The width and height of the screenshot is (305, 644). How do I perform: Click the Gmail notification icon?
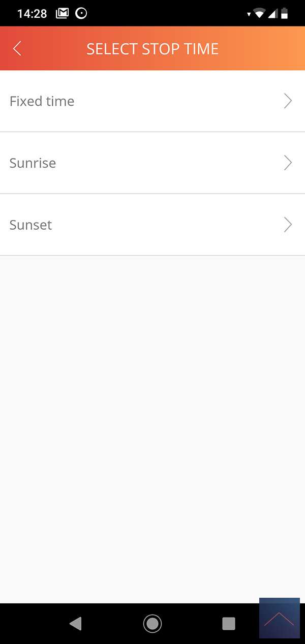62,14
